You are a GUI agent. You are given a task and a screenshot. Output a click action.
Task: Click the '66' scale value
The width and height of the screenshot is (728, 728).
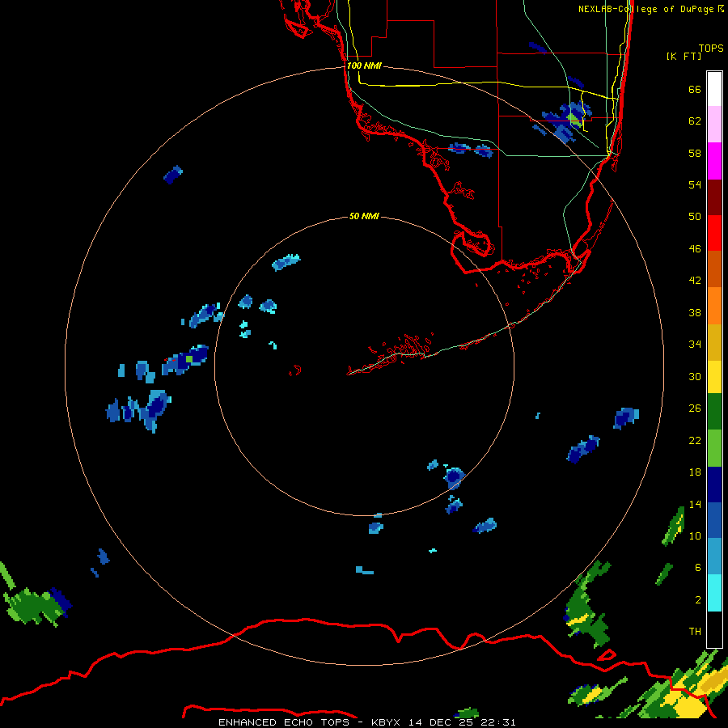[x=695, y=89]
